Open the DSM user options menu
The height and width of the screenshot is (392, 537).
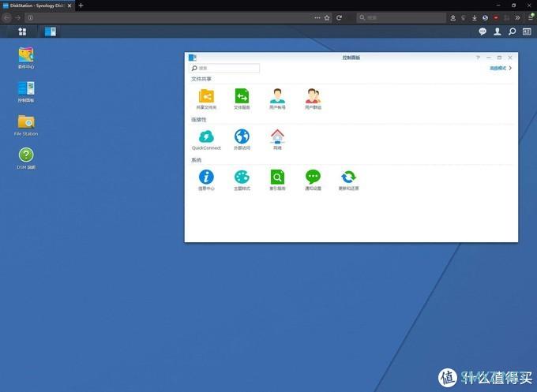tap(498, 32)
